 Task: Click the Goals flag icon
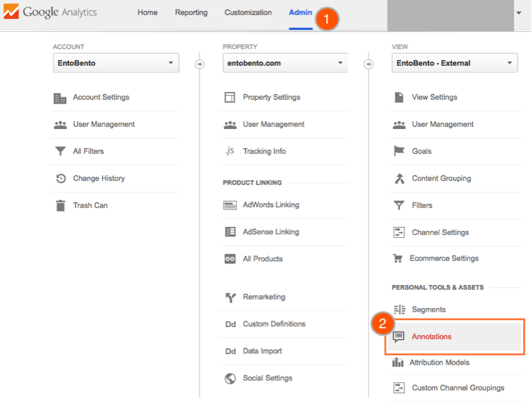(399, 151)
